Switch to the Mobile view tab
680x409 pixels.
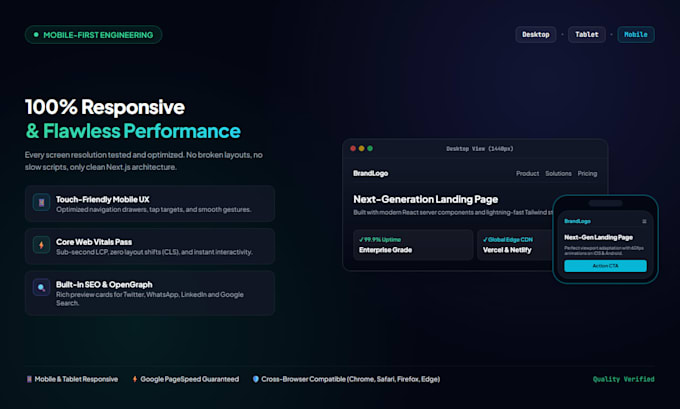[x=636, y=35]
